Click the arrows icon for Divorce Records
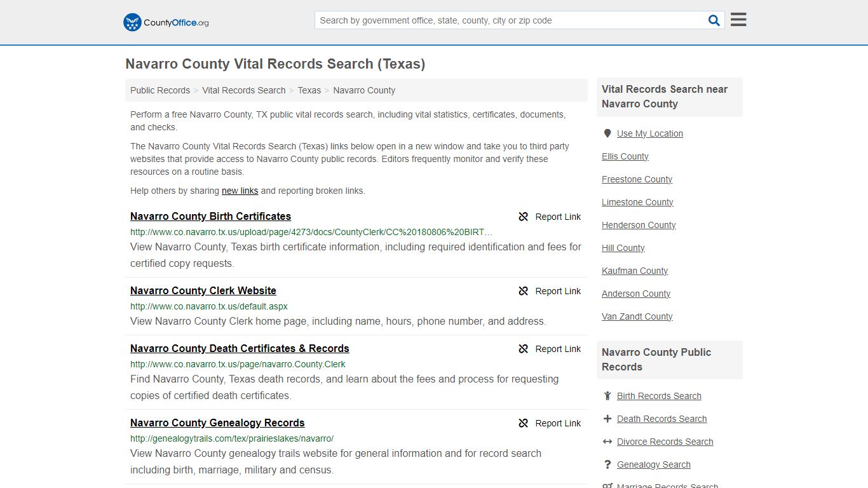This screenshot has height=488, width=868. tap(607, 442)
